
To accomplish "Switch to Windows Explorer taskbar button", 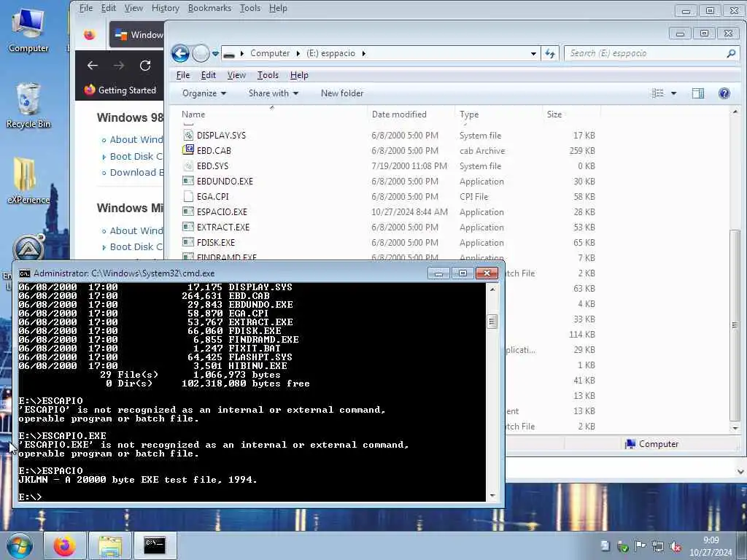I will pos(110,545).
